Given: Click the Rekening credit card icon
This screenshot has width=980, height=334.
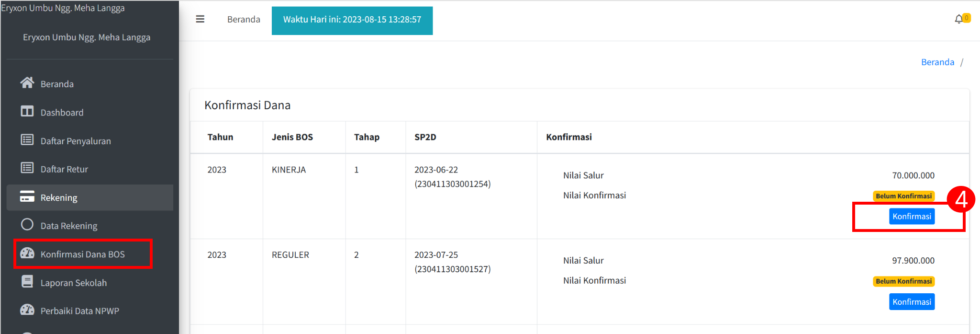Looking at the screenshot, I should [27, 196].
